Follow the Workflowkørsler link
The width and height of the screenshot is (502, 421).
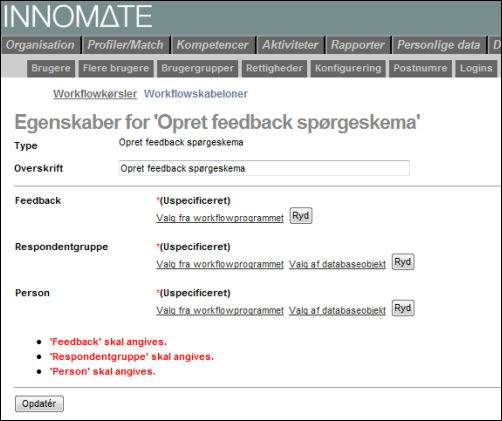pyautogui.click(x=95, y=94)
